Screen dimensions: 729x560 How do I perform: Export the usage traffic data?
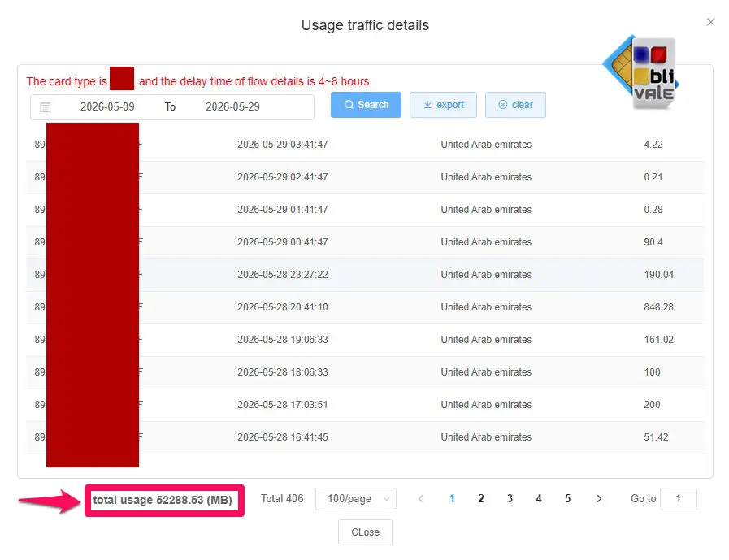pos(443,105)
